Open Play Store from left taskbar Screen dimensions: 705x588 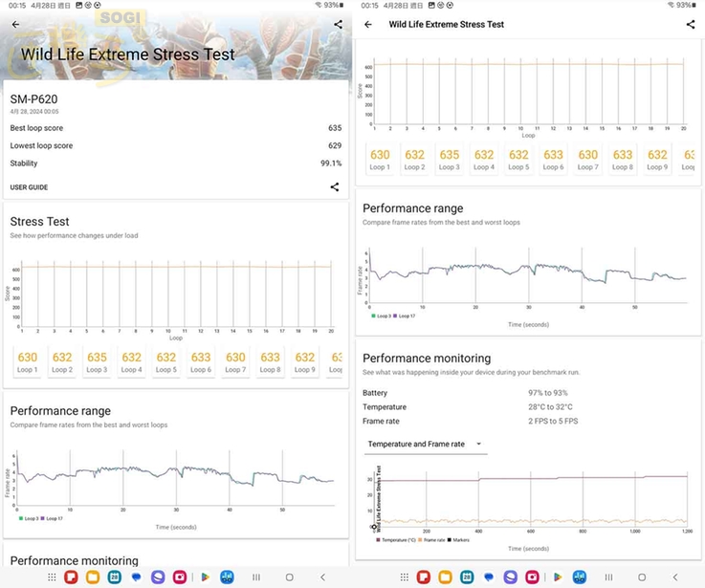point(205,577)
